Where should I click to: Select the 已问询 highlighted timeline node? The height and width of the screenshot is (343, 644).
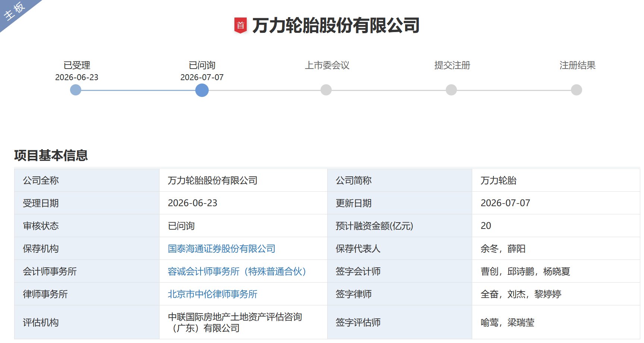(x=202, y=90)
